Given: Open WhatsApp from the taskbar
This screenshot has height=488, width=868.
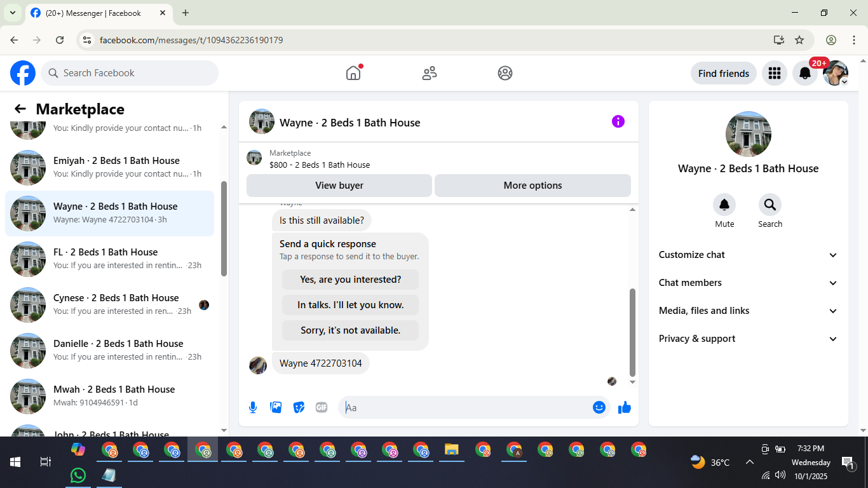Looking at the screenshot, I should click(78, 475).
